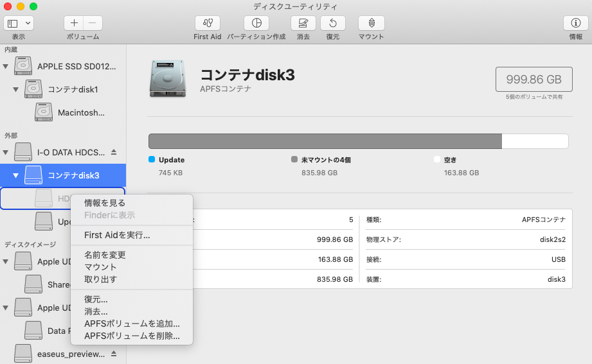Open the Info (情報) toolbar button

pyautogui.click(x=576, y=22)
